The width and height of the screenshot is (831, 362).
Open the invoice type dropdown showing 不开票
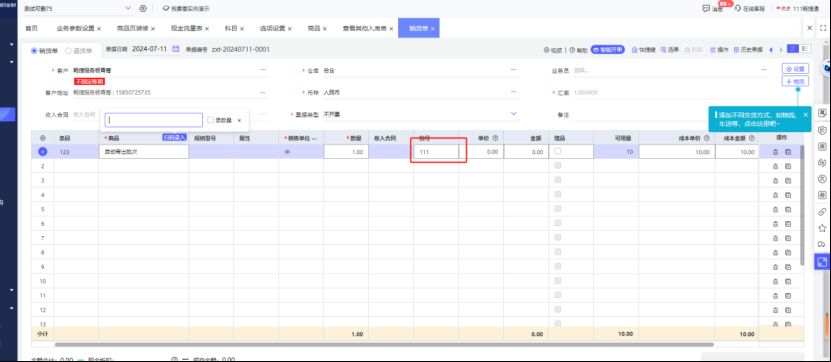[x=513, y=113]
